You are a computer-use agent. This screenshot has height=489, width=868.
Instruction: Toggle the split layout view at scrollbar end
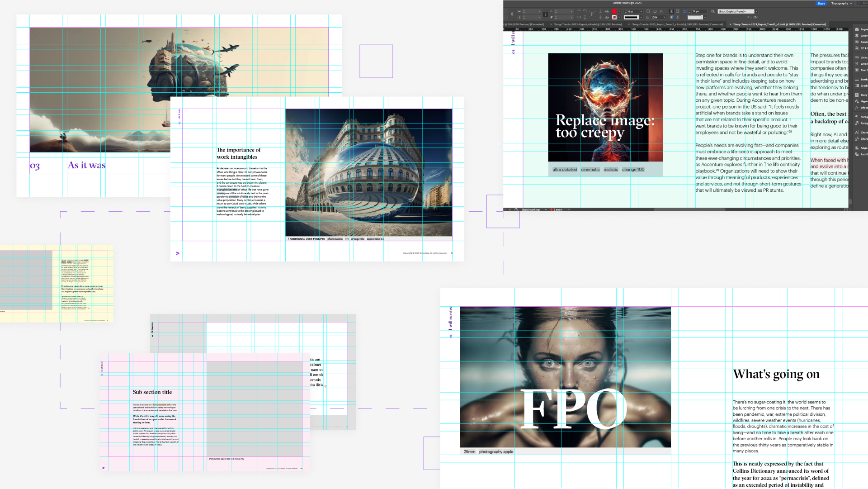pyautogui.click(x=846, y=209)
